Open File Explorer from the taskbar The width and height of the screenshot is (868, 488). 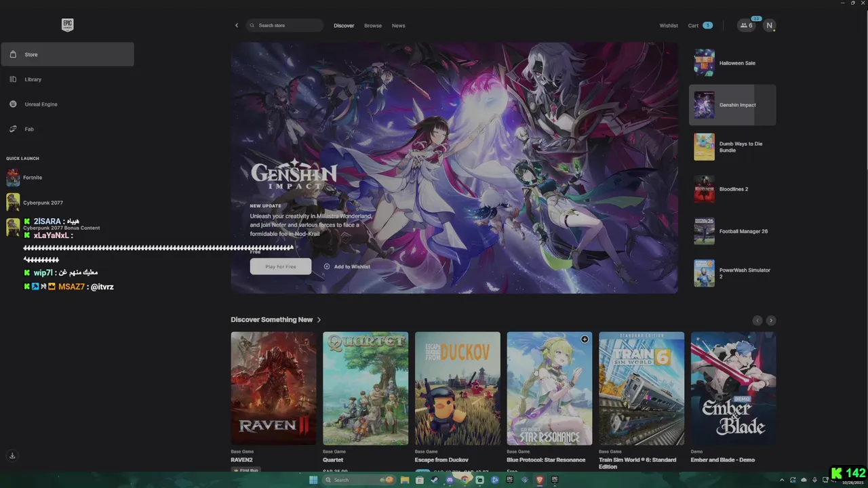pos(405,480)
